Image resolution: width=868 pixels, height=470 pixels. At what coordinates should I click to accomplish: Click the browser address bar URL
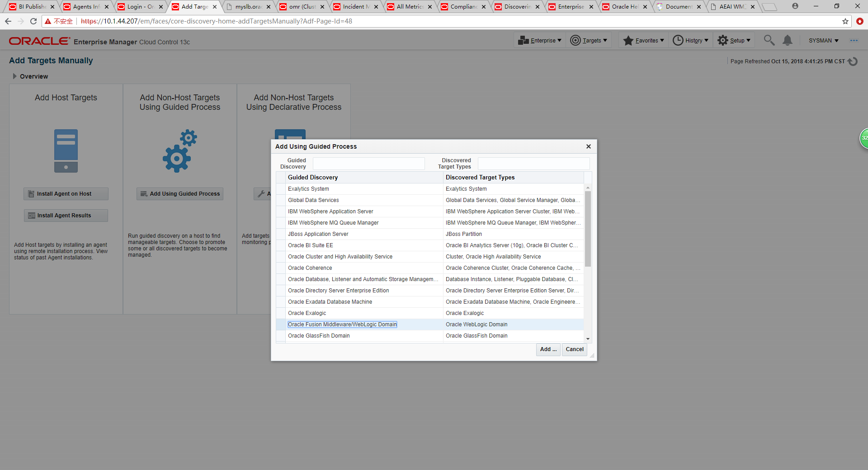click(216, 21)
